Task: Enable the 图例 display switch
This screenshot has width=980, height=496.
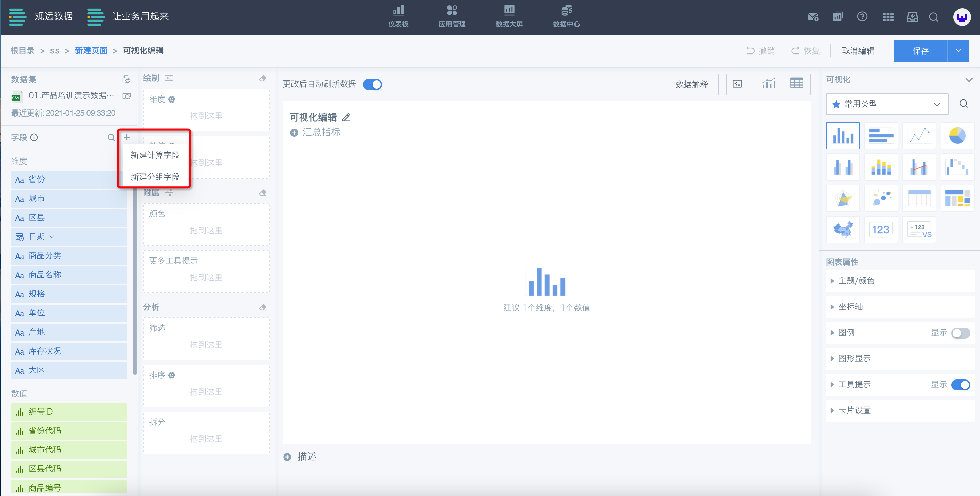Action: coord(960,333)
